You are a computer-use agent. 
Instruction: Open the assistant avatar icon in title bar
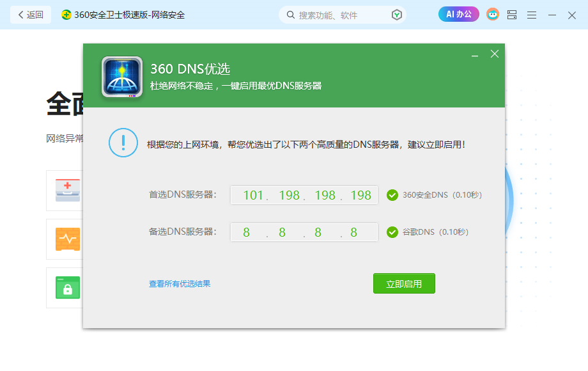pos(492,14)
